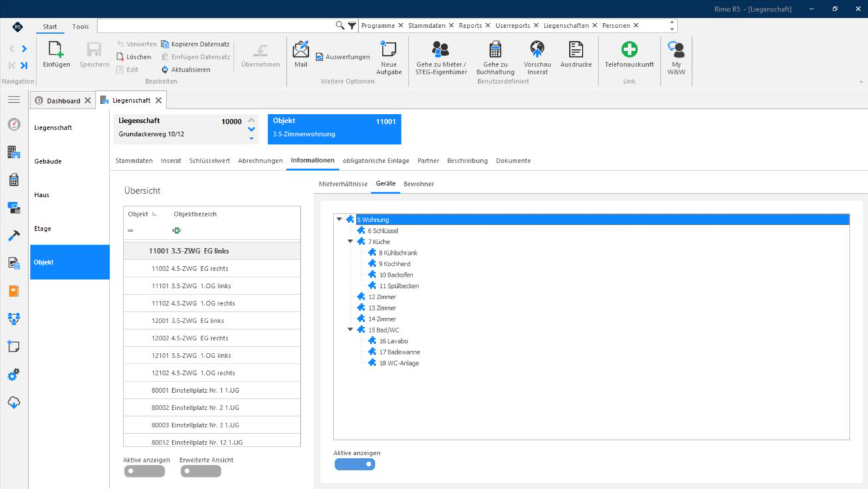
Task: Click the search magnifier icon
Action: 341,26
